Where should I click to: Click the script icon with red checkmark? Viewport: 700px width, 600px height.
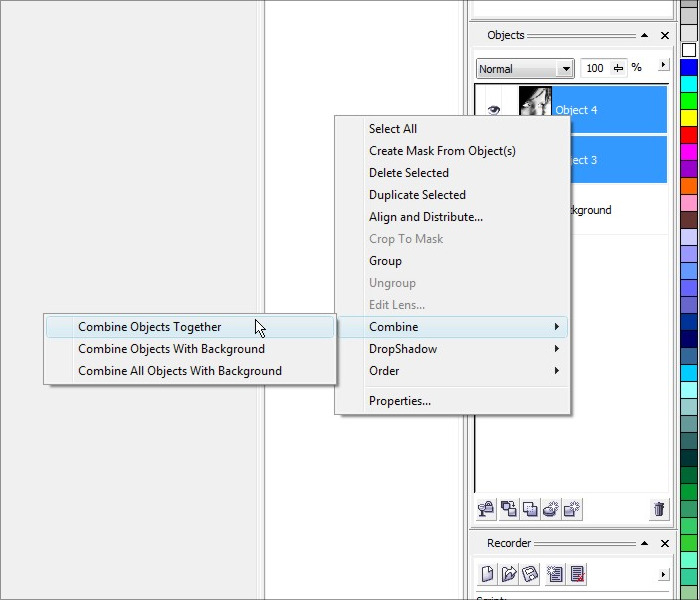577,574
